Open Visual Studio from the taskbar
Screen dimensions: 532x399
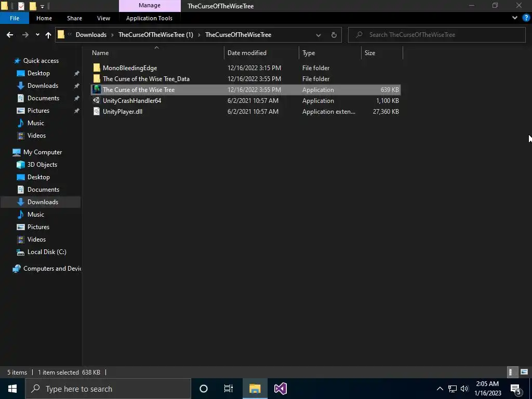(281, 389)
